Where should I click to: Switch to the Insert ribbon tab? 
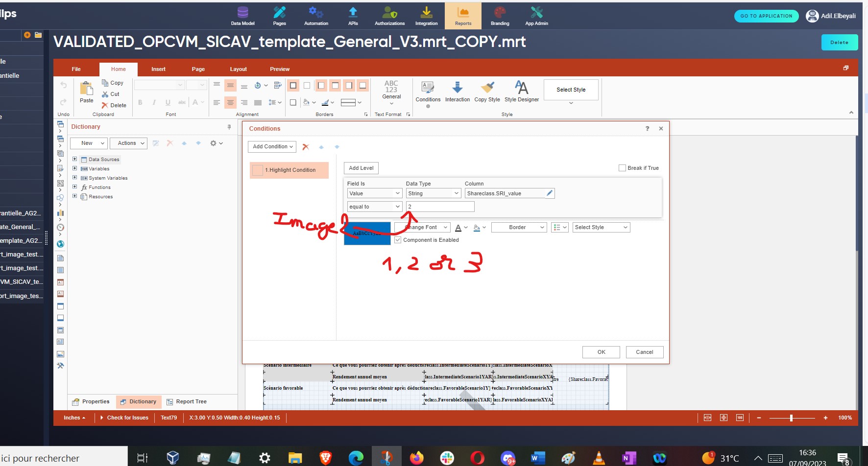coord(158,69)
